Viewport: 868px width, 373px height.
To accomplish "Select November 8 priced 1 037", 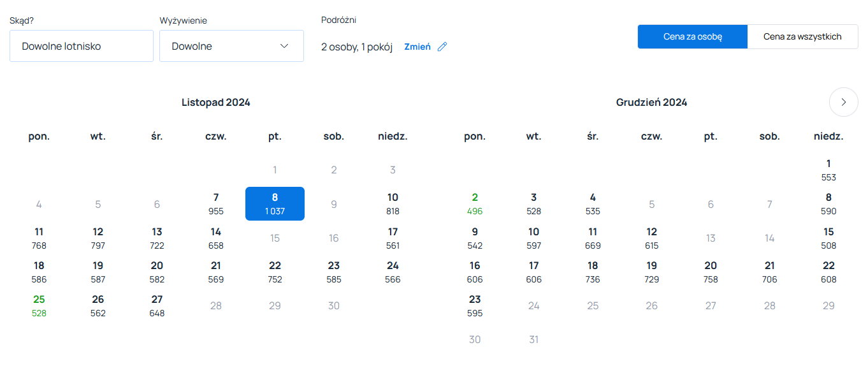I will click(275, 204).
